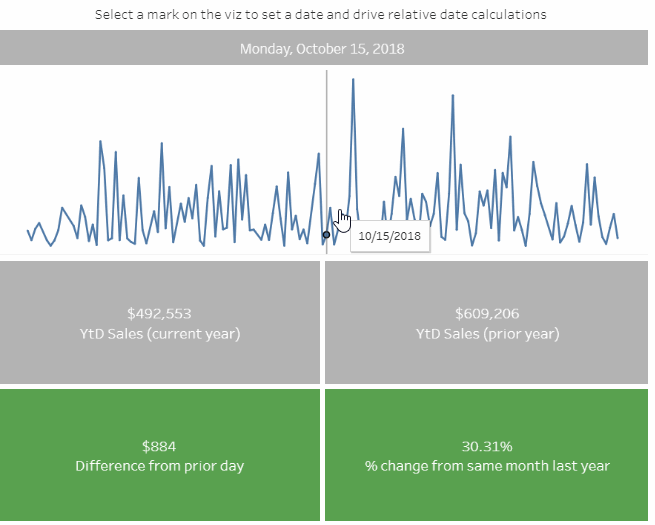Click the vertical reference line on the chart
This screenshot has height=525, width=655.
coord(327,162)
